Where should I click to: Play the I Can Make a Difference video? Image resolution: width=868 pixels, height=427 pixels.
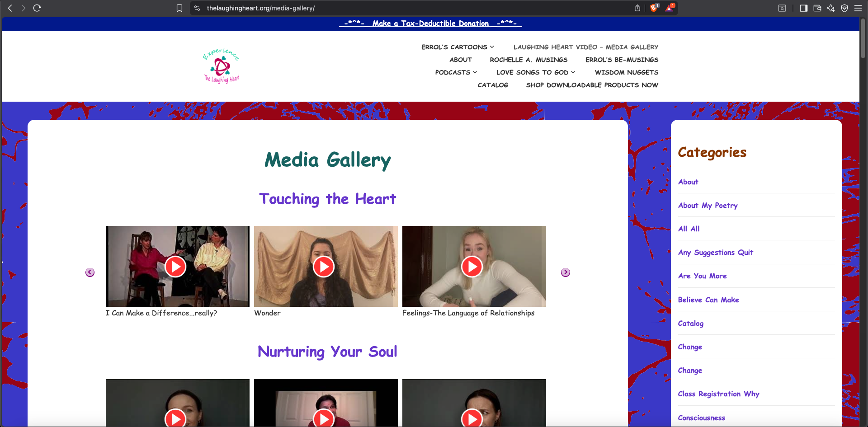(175, 266)
